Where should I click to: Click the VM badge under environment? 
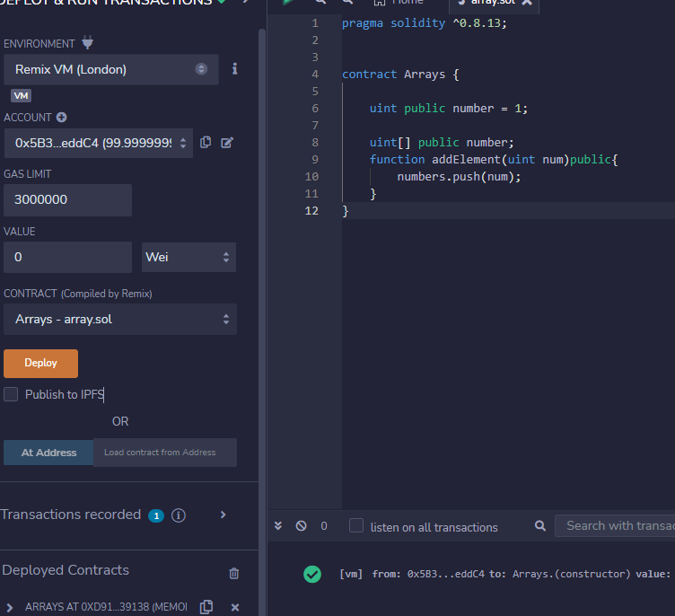point(22,95)
